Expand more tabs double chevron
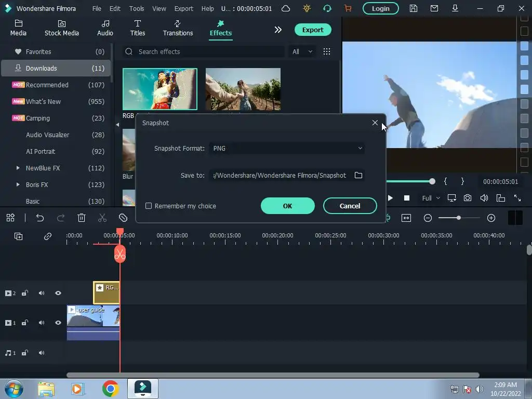Viewport: 532px width, 399px height. point(278,30)
